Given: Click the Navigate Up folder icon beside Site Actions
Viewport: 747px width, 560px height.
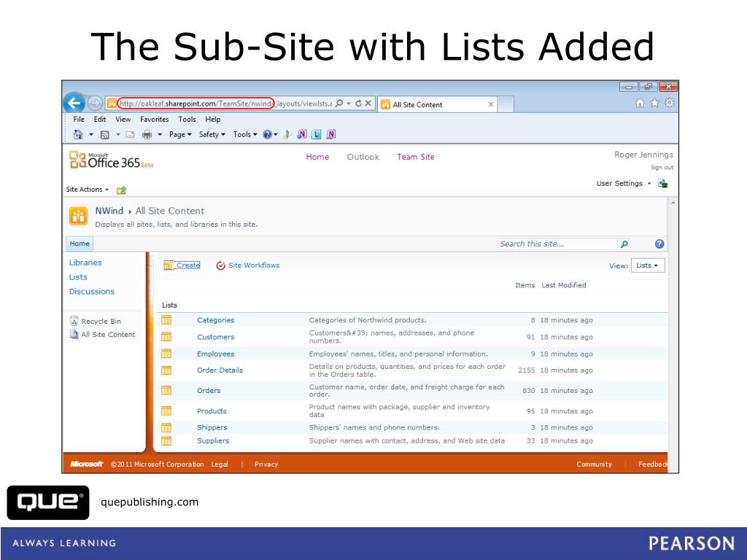Looking at the screenshot, I should click(x=122, y=190).
